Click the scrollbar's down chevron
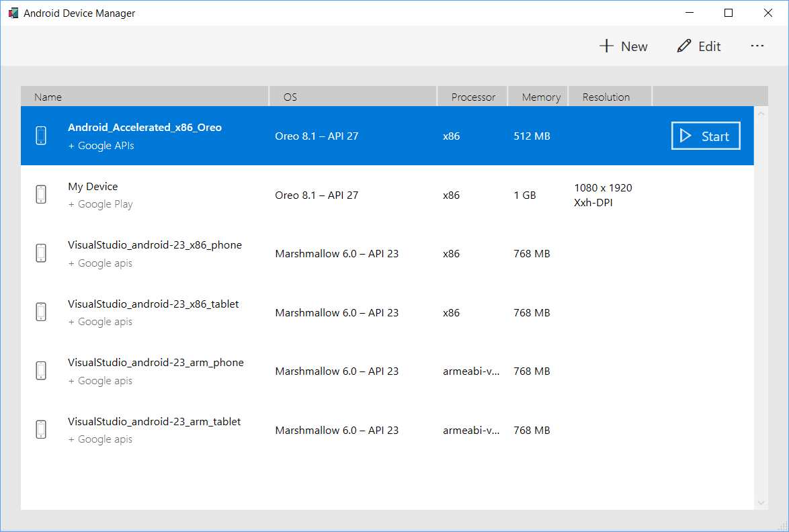The image size is (789, 532). click(761, 502)
